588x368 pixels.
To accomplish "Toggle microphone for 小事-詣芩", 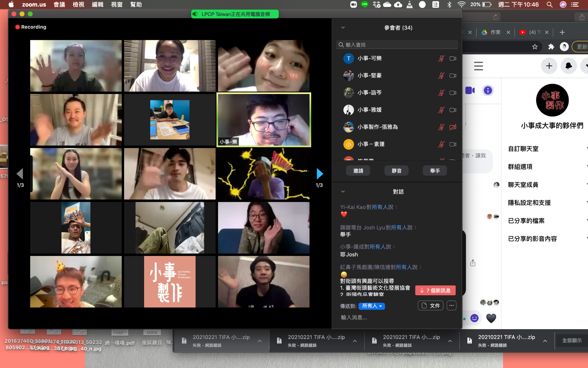I will pyautogui.click(x=441, y=93).
